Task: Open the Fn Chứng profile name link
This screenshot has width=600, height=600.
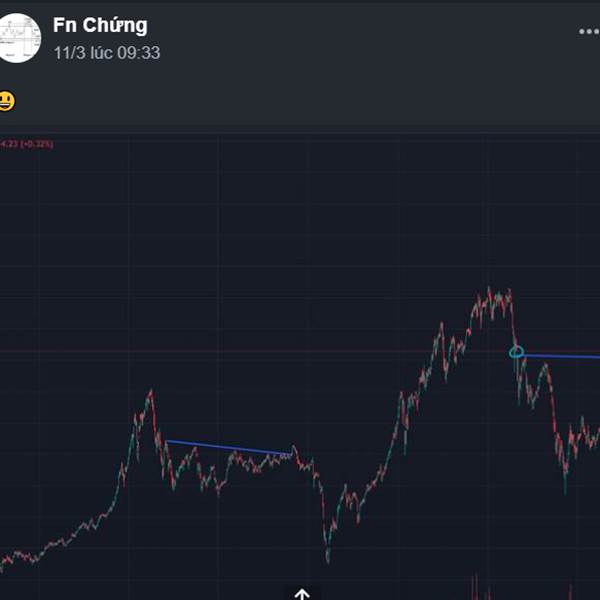Action: pos(100,25)
